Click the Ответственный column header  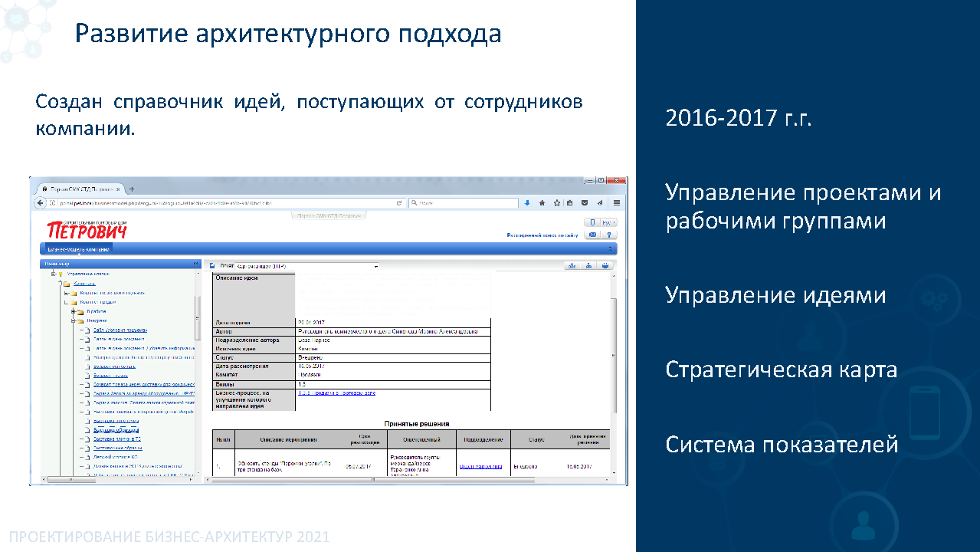[421, 440]
